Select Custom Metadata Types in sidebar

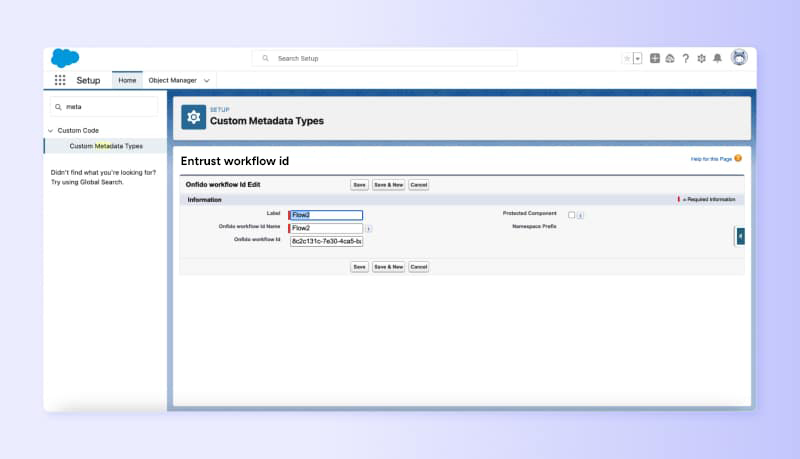coord(106,146)
